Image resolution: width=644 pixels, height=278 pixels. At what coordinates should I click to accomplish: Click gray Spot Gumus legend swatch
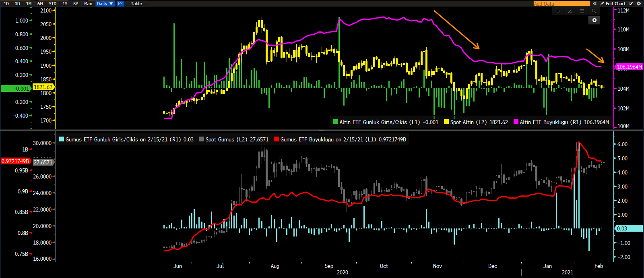pos(202,139)
